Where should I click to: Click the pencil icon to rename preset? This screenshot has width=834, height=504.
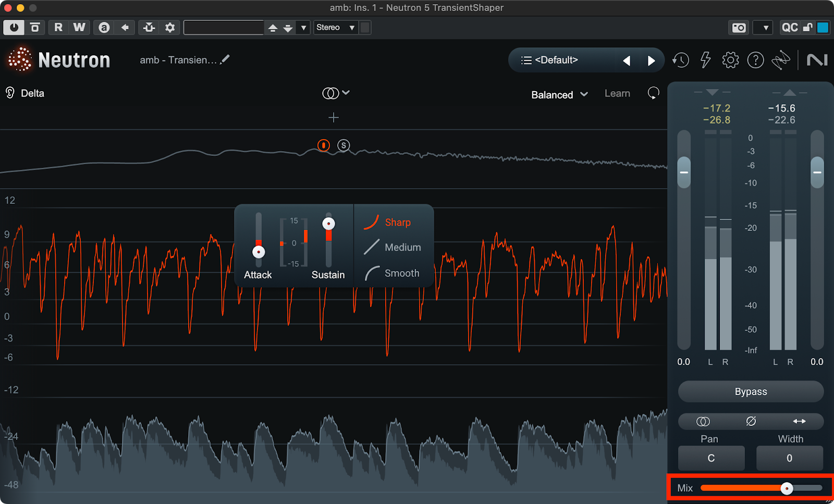(x=225, y=60)
